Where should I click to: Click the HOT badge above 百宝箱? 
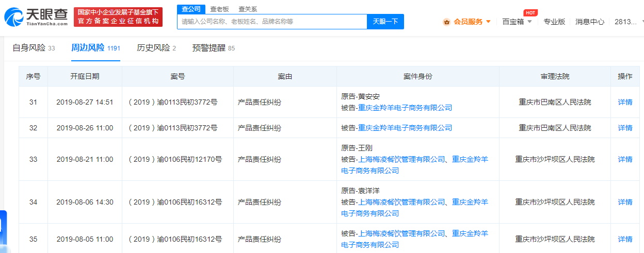click(530, 13)
